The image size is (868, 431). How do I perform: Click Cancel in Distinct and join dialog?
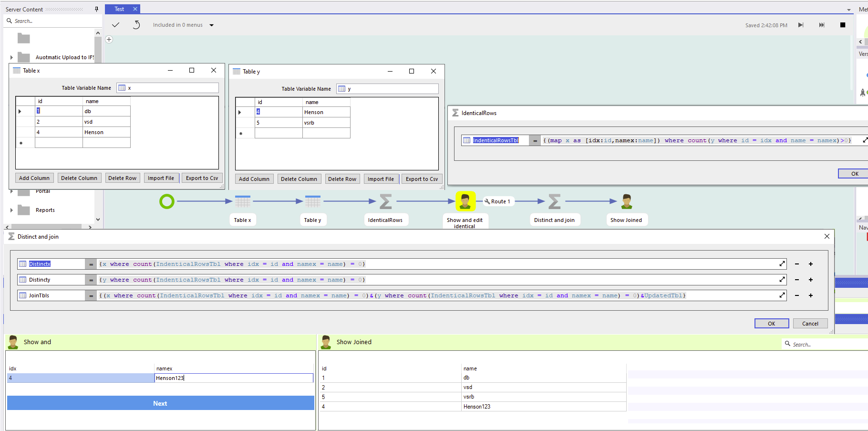click(810, 324)
